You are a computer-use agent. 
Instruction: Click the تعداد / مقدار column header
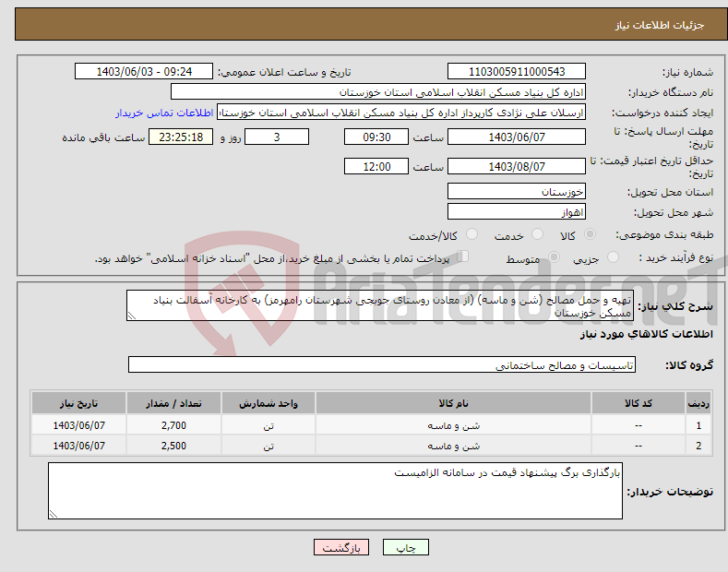pyautogui.click(x=173, y=403)
